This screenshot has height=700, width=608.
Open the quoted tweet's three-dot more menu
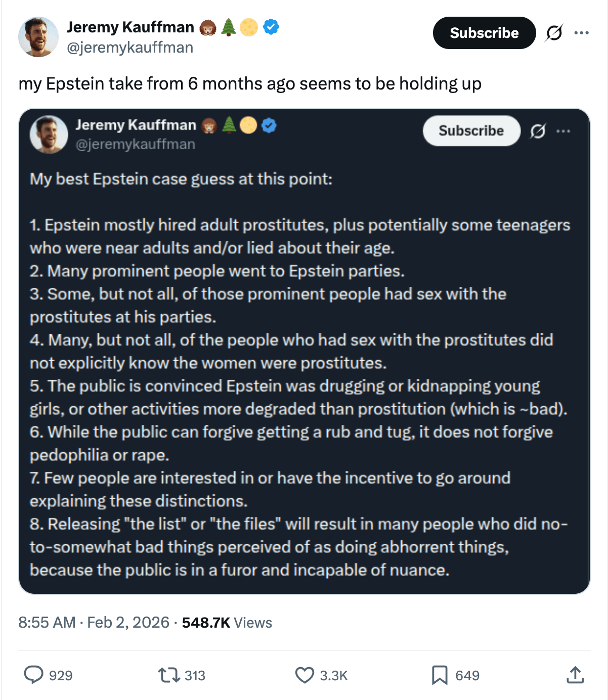click(x=563, y=131)
